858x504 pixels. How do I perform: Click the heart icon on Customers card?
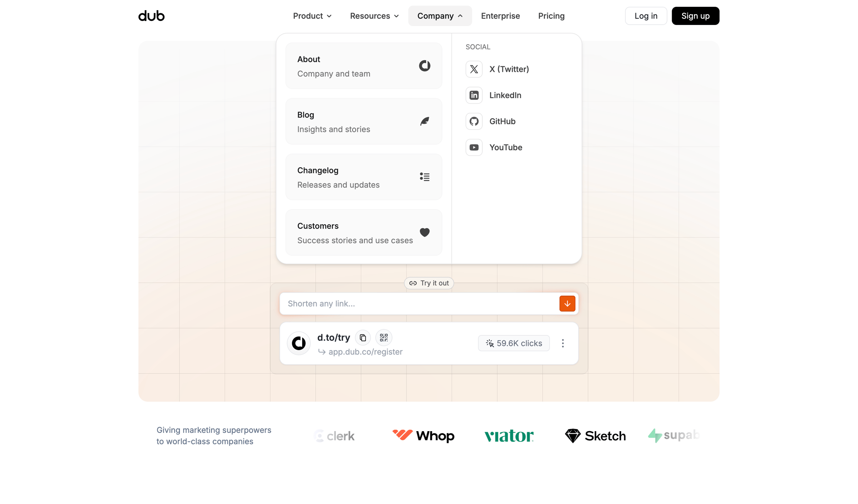[x=424, y=233]
